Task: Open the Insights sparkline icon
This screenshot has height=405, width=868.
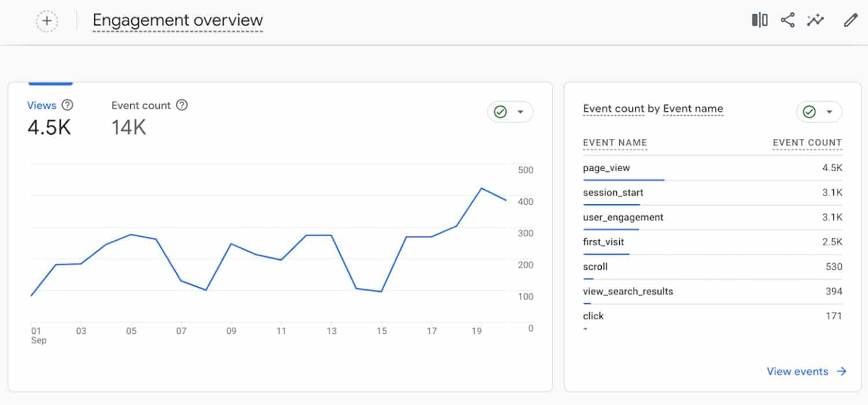Action: click(816, 20)
